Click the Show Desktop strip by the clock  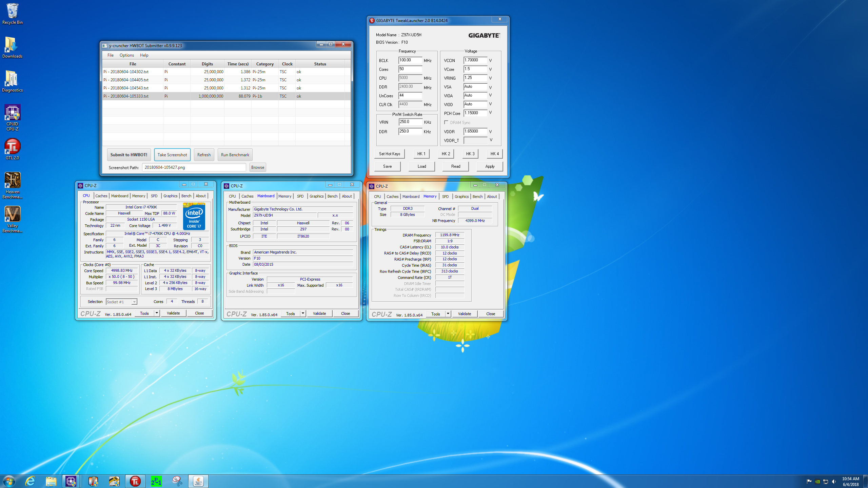tap(866, 481)
